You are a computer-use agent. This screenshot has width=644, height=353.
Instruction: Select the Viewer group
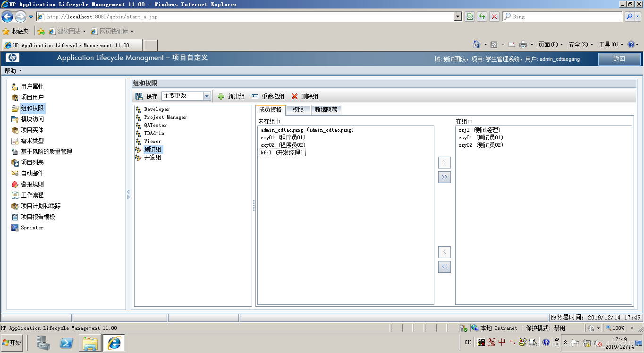153,141
